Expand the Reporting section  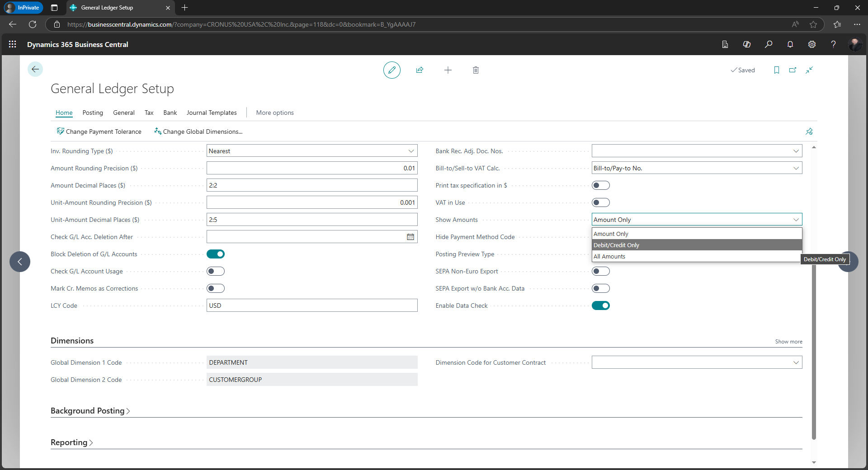click(x=71, y=442)
